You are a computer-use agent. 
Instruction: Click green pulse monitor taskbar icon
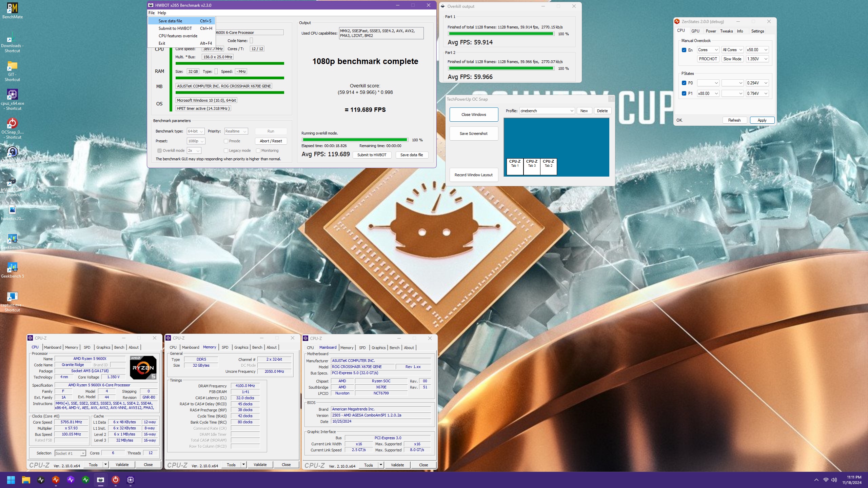(86, 480)
